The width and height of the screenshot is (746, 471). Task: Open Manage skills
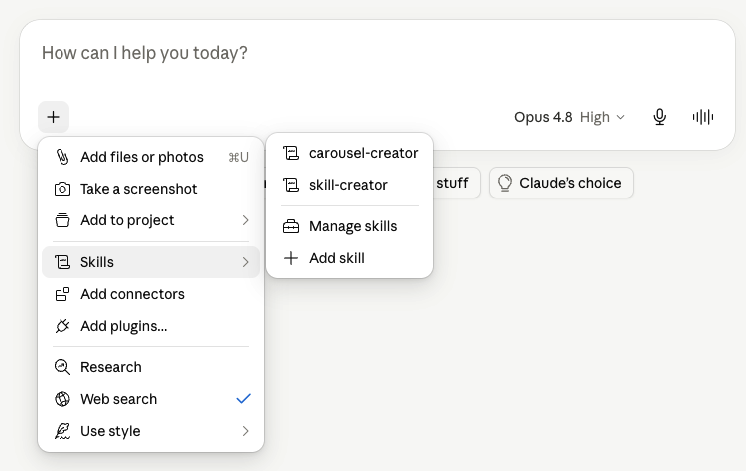click(350, 226)
